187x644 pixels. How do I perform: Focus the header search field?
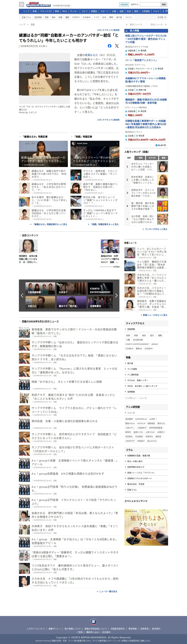pyautogui.click(x=150, y=5)
